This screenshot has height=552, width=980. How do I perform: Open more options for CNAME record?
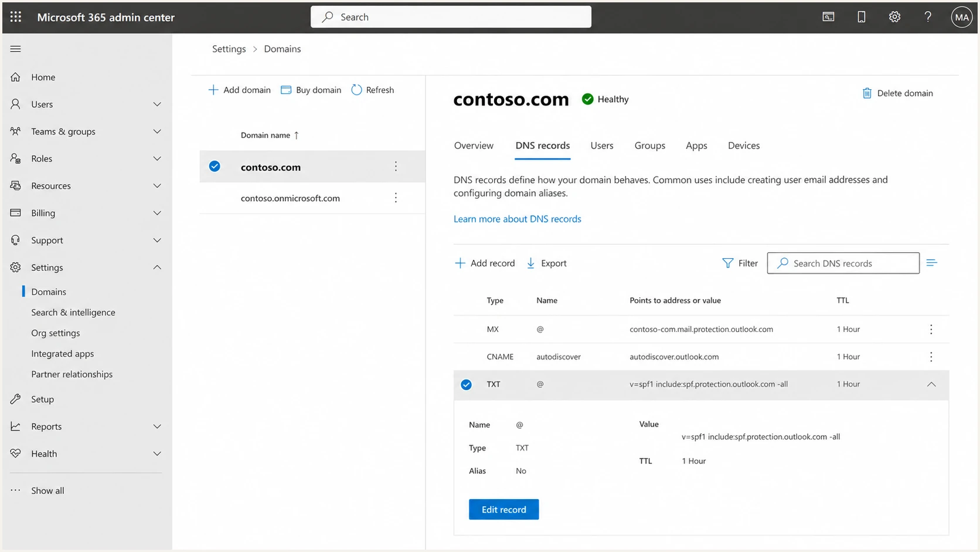(931, 357)
